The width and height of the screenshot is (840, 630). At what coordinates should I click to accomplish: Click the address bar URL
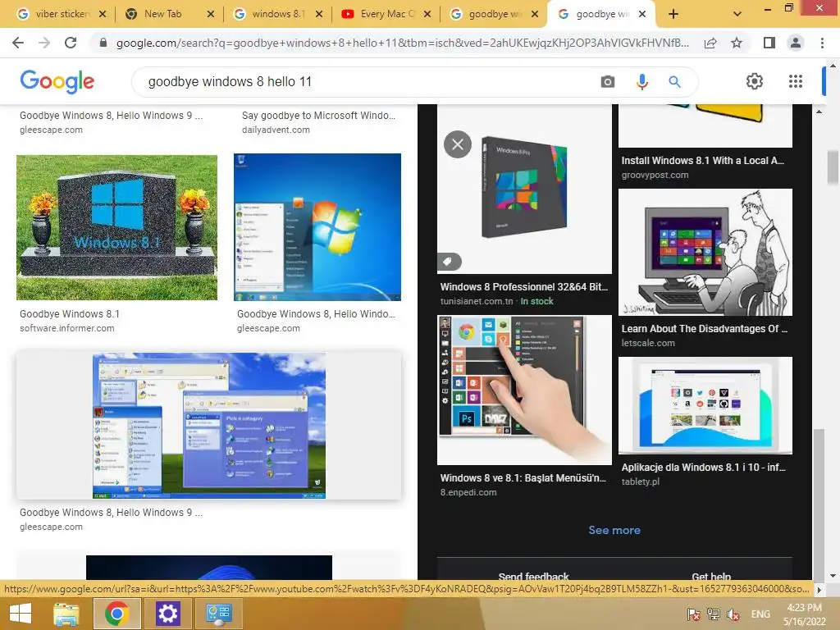tap(402, 43)
